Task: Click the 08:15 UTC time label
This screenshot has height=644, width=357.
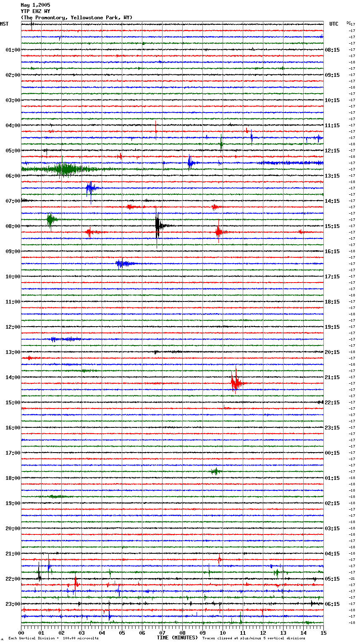Action: click(x=332, y=50)
